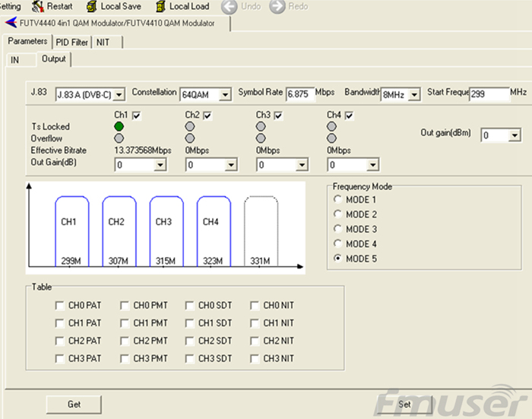Click Ch4 Overflow indicator light
532x419 pixels.
pyautogui.click(x=331, y=138)
